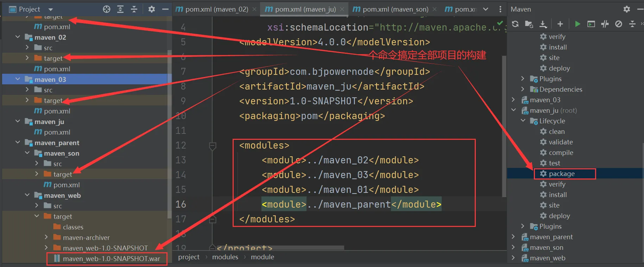644x267 pixels.
Task: Expand maven_son in Maven panel
Action: 513,247
